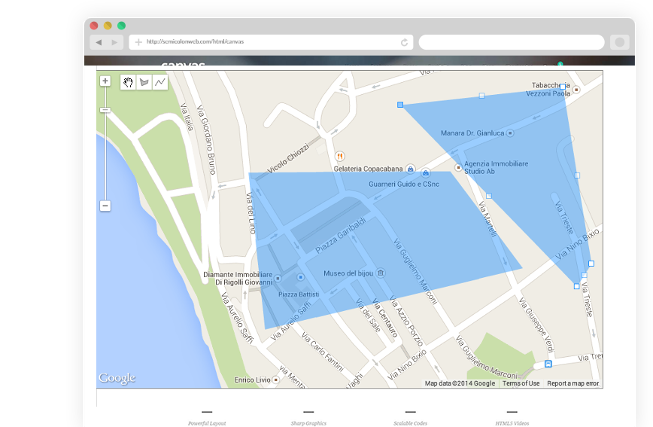The image size is (653, 427).
Task: Go forward using the browser forward arrow
Action: [x=115, y=42]
